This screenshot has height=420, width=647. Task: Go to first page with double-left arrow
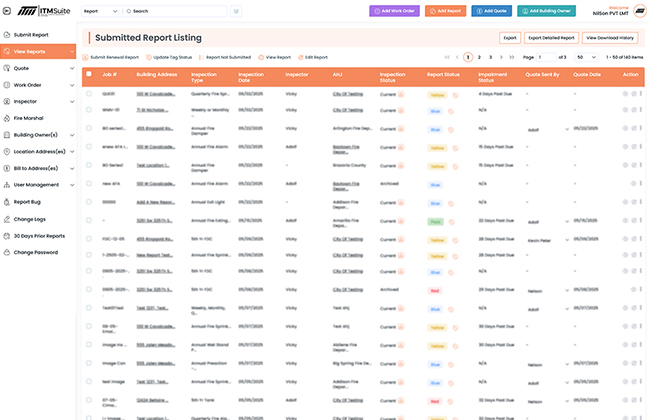pos(447,57)
